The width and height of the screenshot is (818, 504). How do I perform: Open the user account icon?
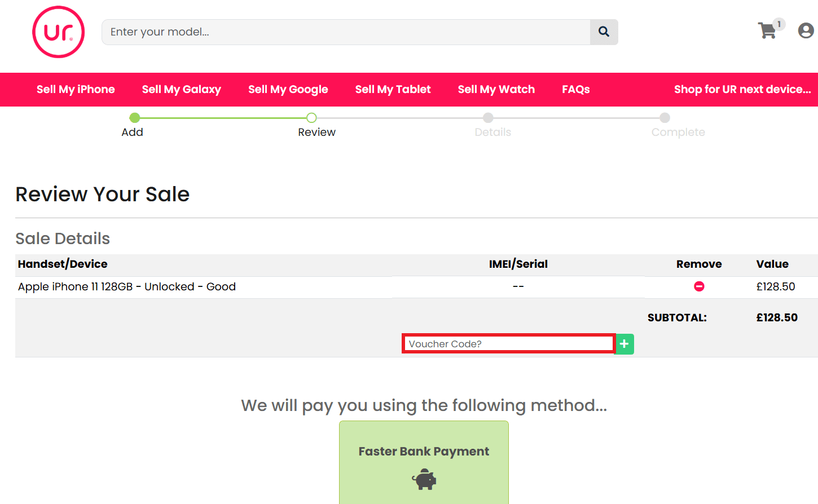tap(806, 30)
